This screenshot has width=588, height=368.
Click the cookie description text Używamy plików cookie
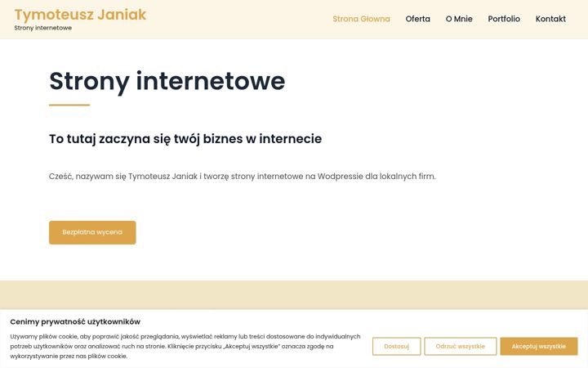pos(185,346)
